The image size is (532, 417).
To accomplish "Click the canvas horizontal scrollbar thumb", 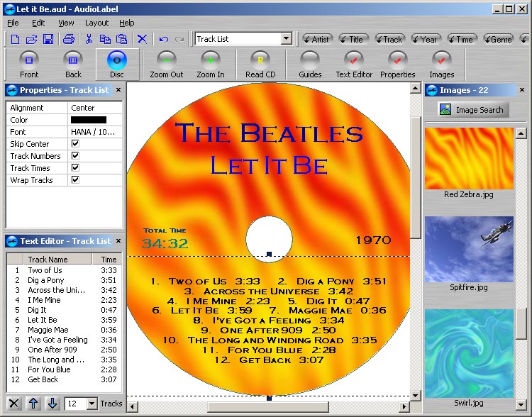I will (268, 406).
